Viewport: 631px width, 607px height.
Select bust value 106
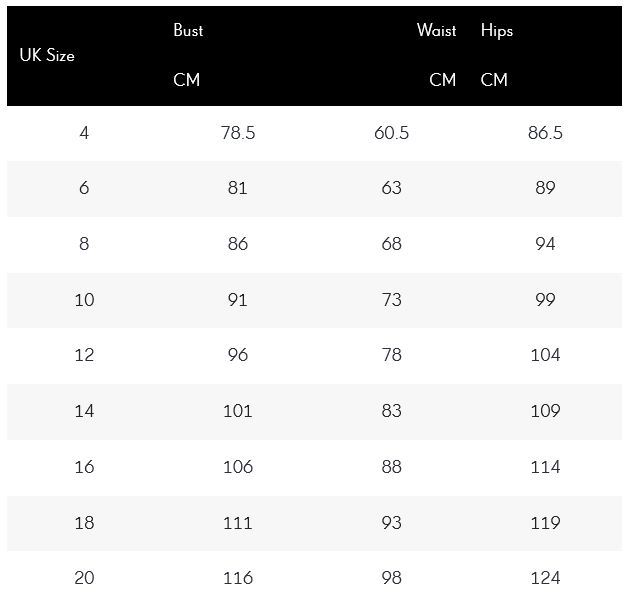click(x=238, y=467)
